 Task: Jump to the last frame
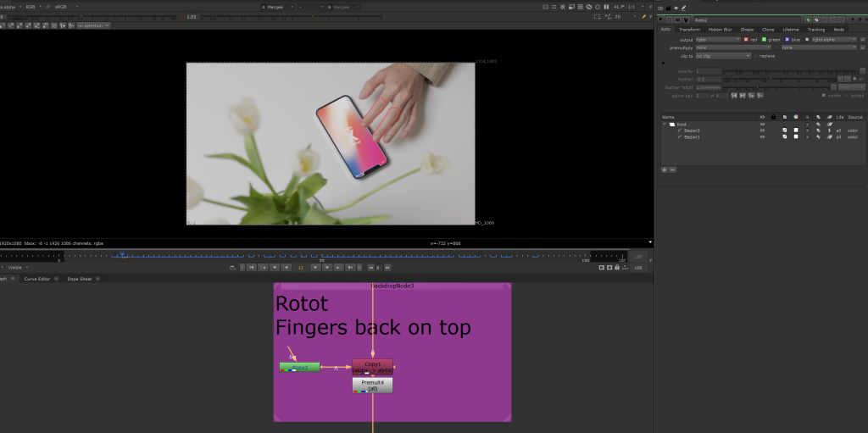(x=350, y=268)
